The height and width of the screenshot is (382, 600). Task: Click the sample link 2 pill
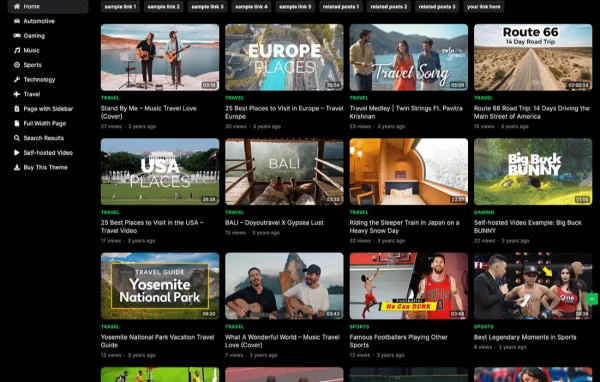(164, 7)
